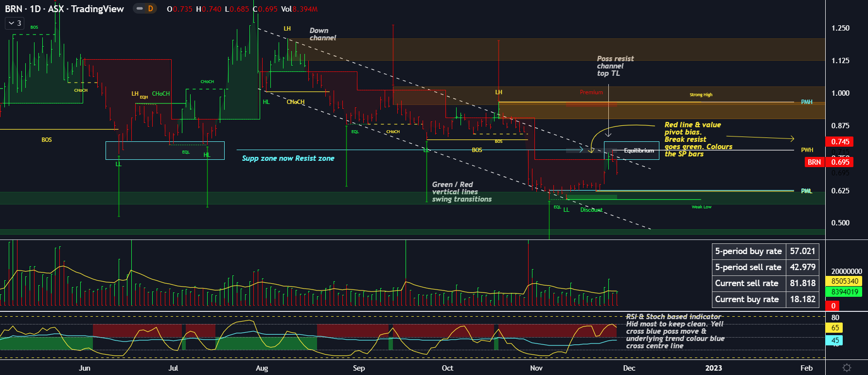Click the BRN · 1D · ASX symbol title
868x375 pixels.
pyautogui.click(x=64, y=9)
